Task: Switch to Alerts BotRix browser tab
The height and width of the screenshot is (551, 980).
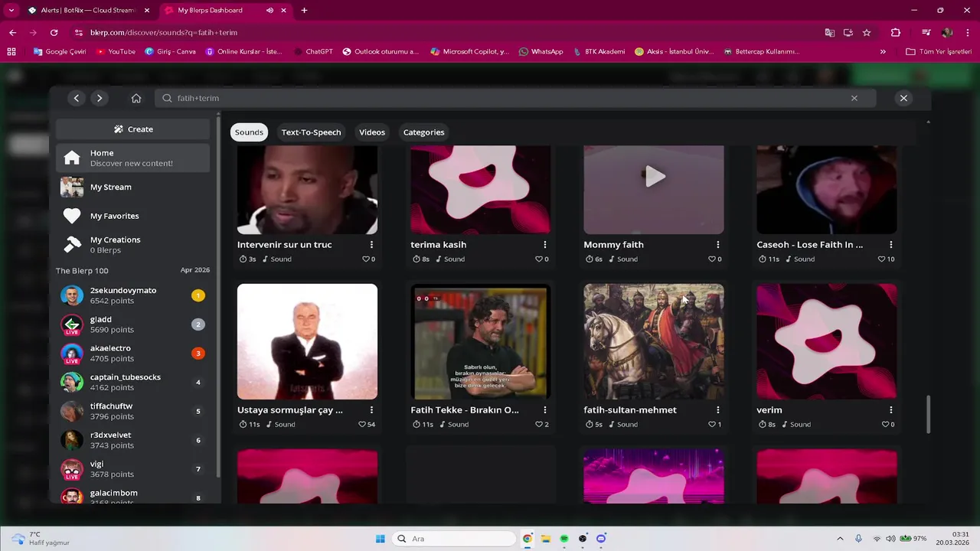Action: point(88,11)
